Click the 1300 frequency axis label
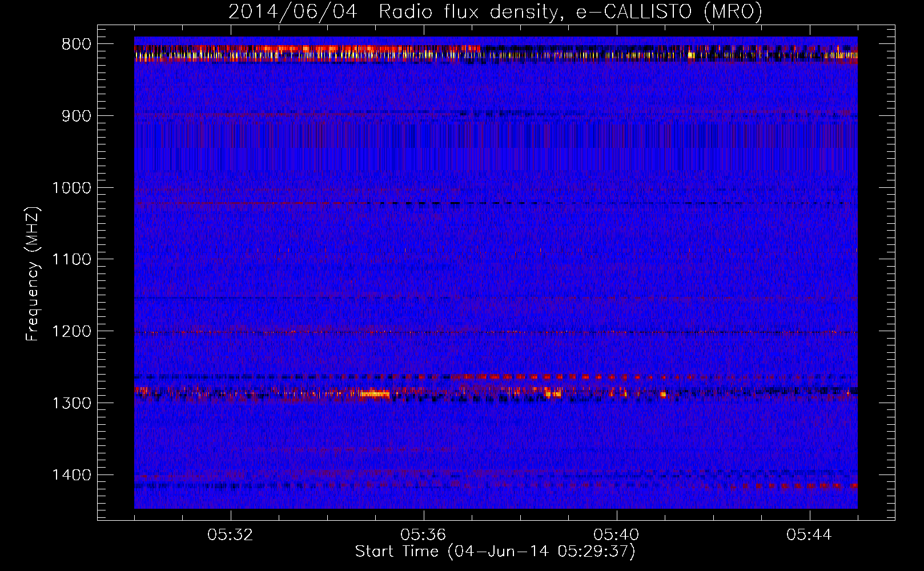This screenshot has height=571, width=924. click(72, 403)
